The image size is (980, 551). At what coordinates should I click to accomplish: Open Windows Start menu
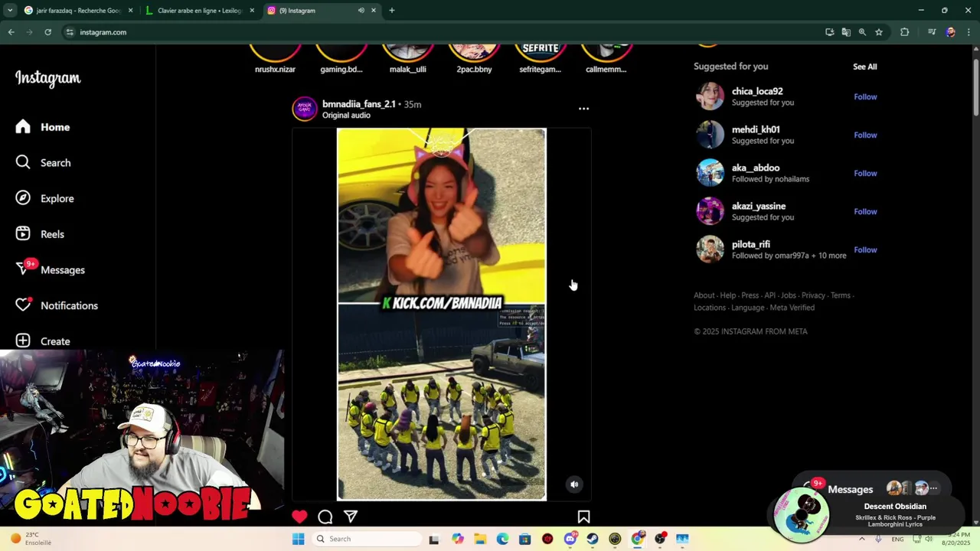pos(298,539)
